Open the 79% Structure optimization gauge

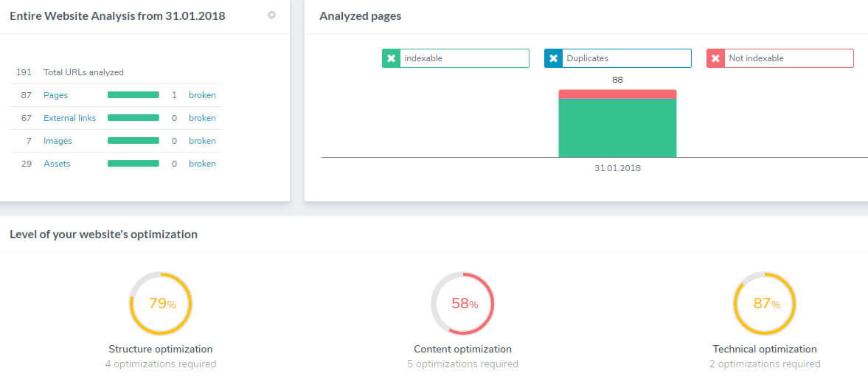point(161,303)
